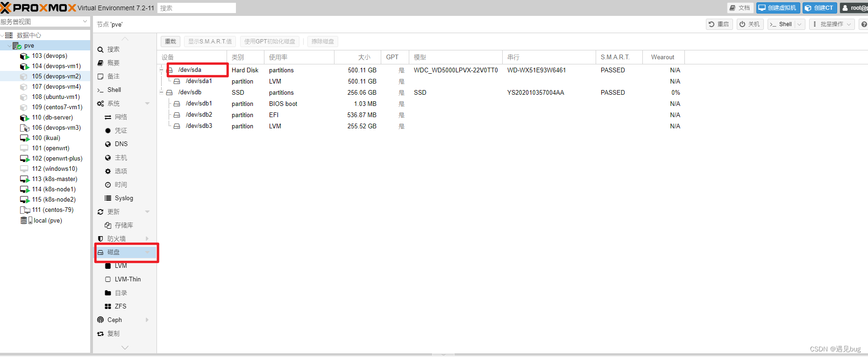
Task: Focus the 搜索 search input field
Action: click(197, 8)
